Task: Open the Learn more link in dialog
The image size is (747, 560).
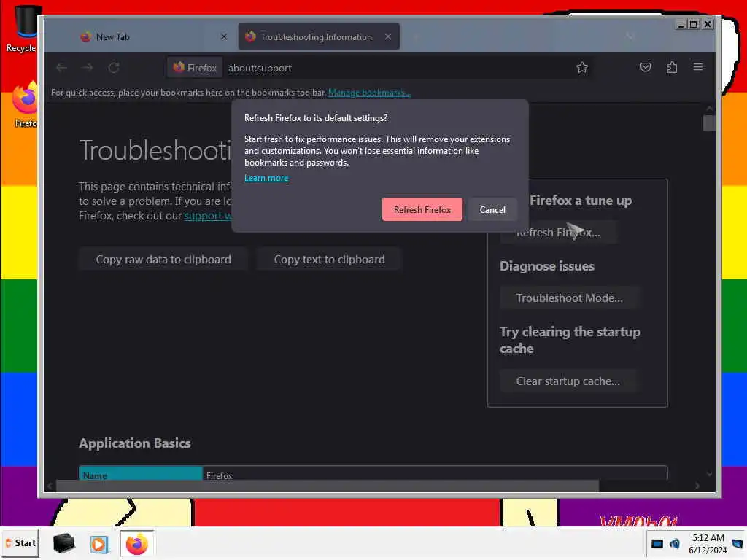Action: [x=266, y=178]
